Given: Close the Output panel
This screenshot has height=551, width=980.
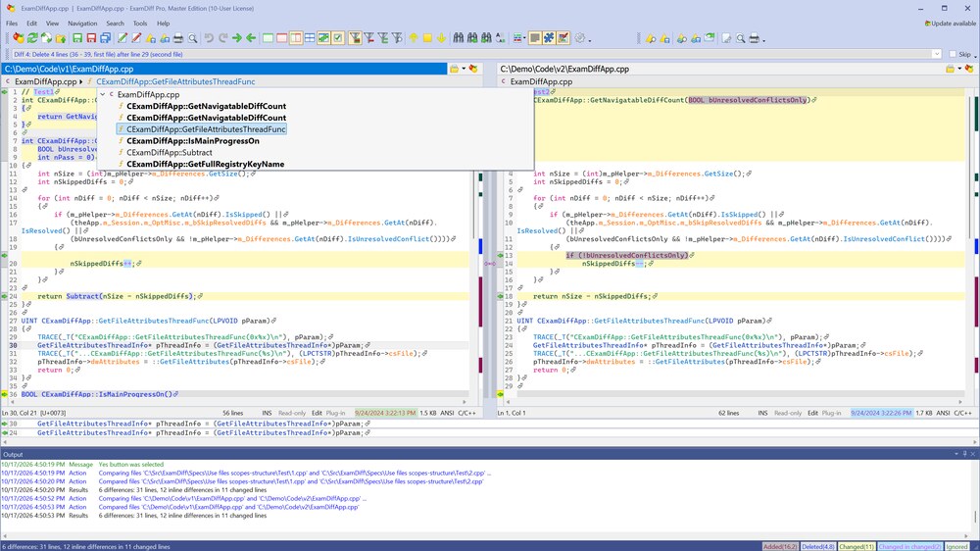Looking at the screenshot, I should pos(972,454).
